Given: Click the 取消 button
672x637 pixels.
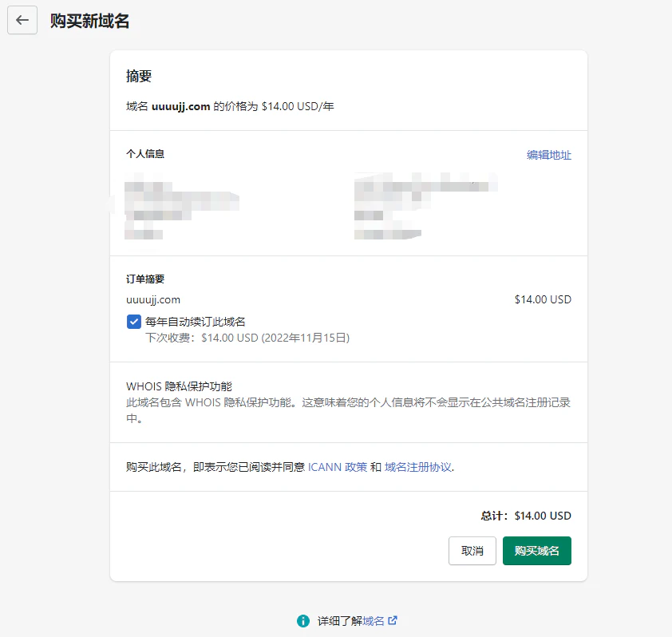Looking at the screenshot, I should pos(472,551).
